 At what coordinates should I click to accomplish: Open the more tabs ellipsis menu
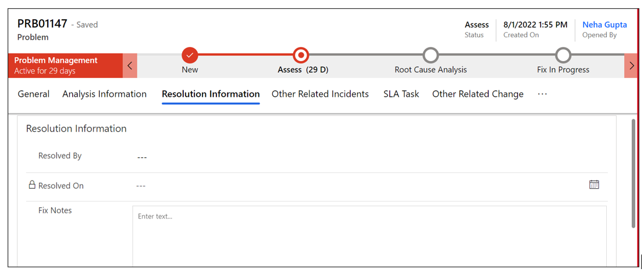(543, 94)
